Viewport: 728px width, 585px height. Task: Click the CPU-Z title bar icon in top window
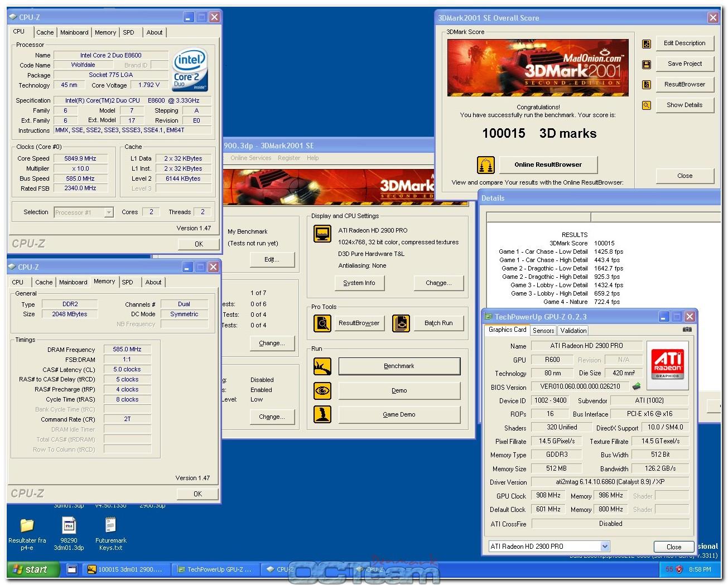(x=13, y=17)
